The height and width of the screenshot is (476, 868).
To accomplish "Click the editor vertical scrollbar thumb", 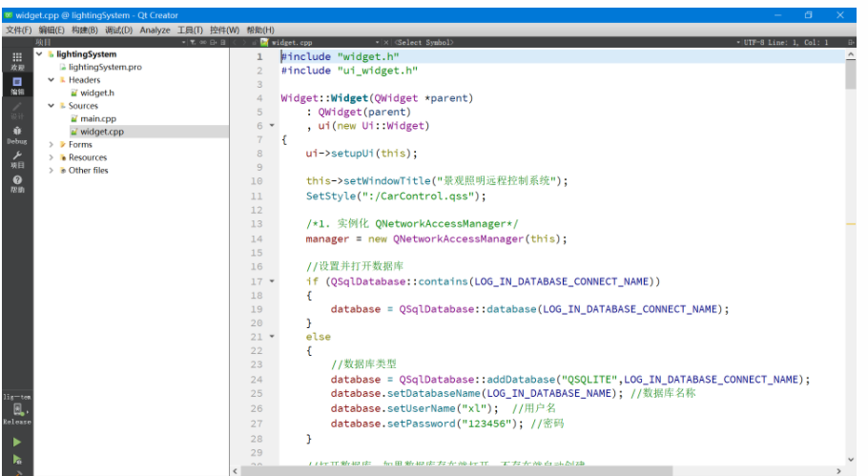I will click(851, 74).
